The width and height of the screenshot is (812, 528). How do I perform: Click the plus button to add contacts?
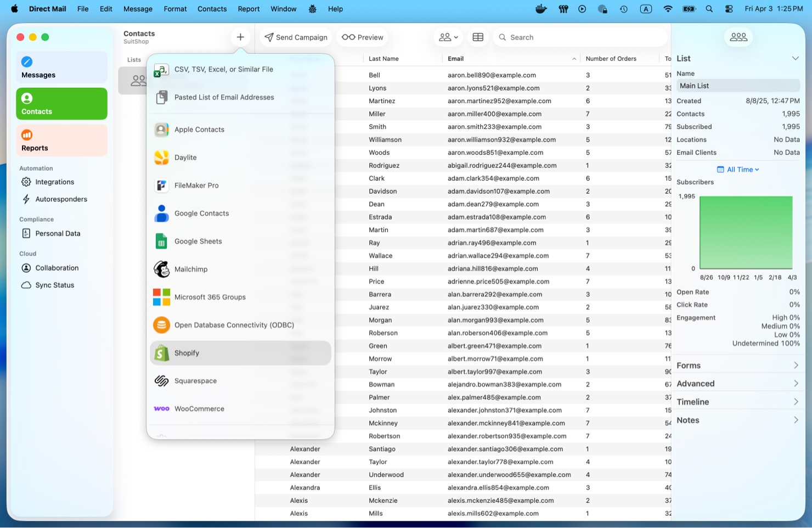(240, 37)
